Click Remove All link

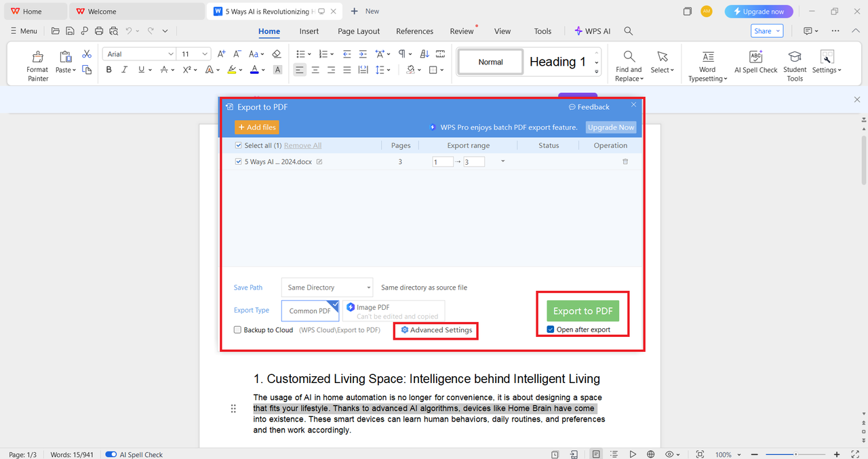[302, 146]
